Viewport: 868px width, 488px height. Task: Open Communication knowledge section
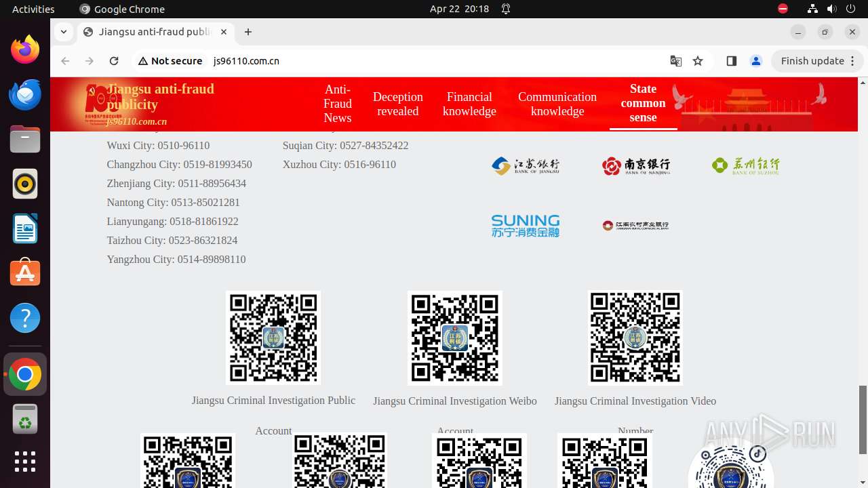pos(557,104)
